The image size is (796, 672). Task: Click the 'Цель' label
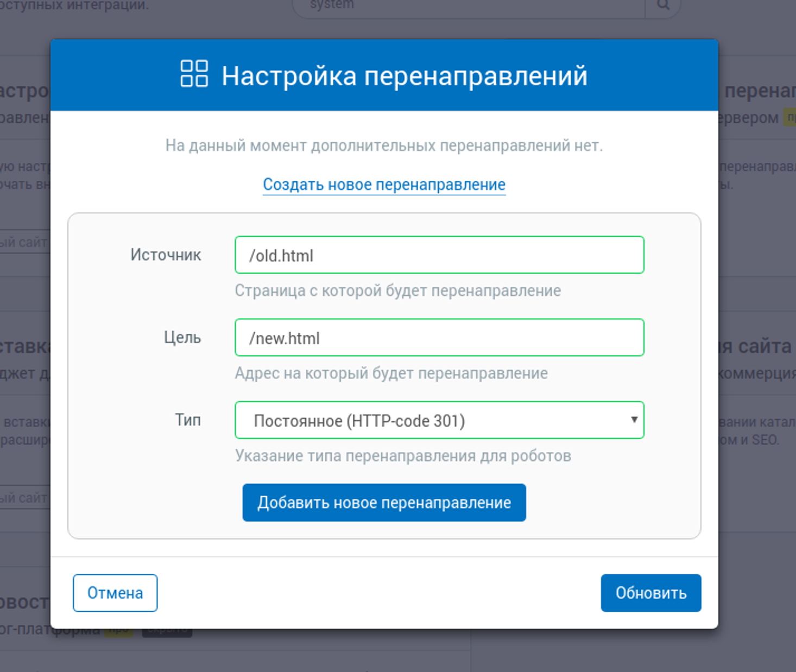pyautogui.click(x=182, y=338)
